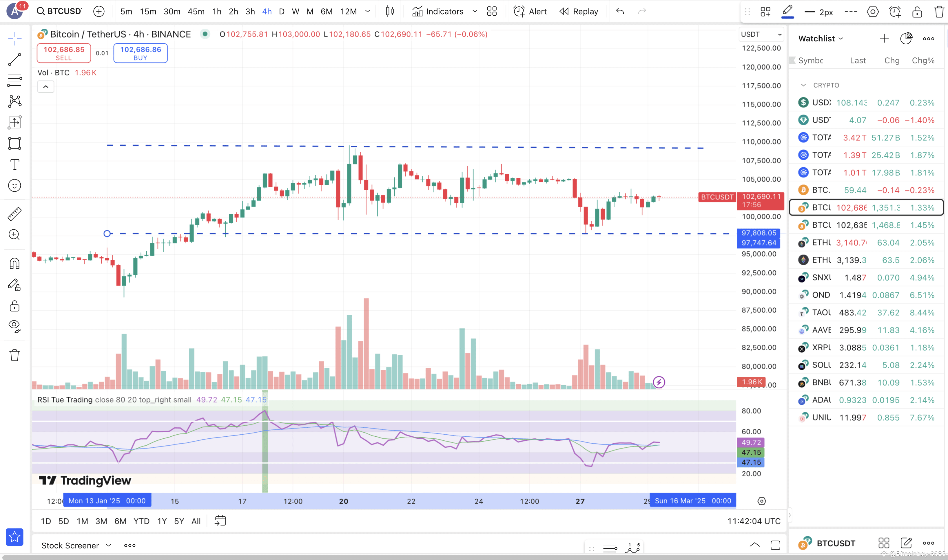Toggle the lock all drawings icon
The image size is (948, 560).
click(x=14, y=306)
